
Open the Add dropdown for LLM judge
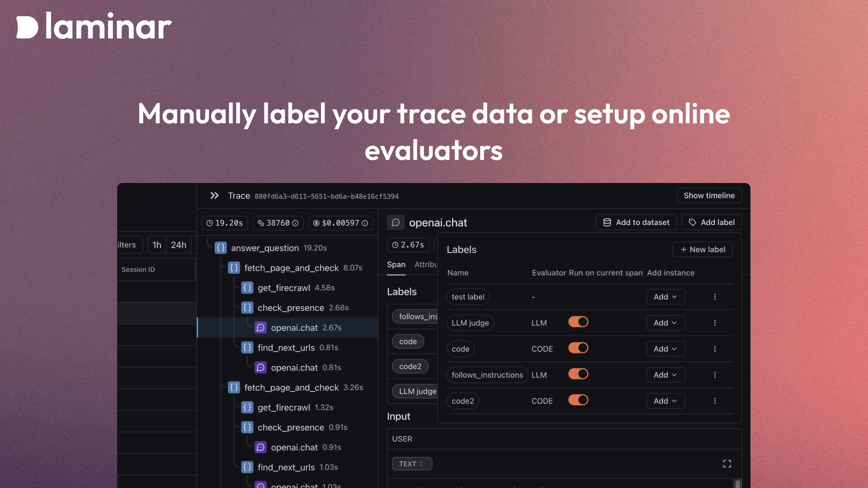(x=664, y=322)
